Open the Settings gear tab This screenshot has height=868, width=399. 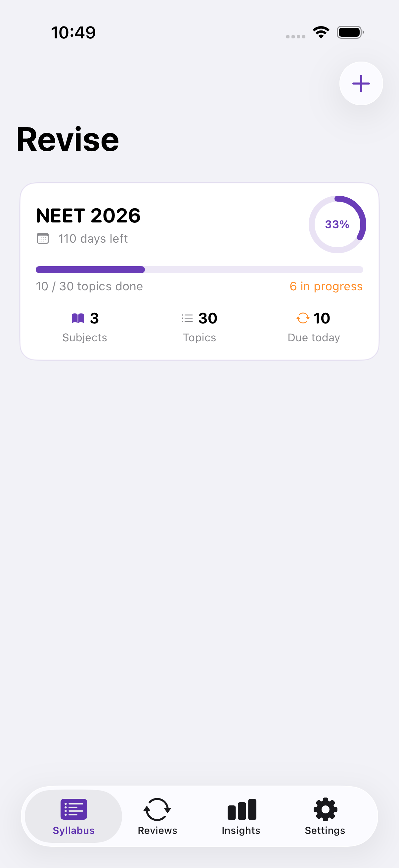click(x=325, y=816)
